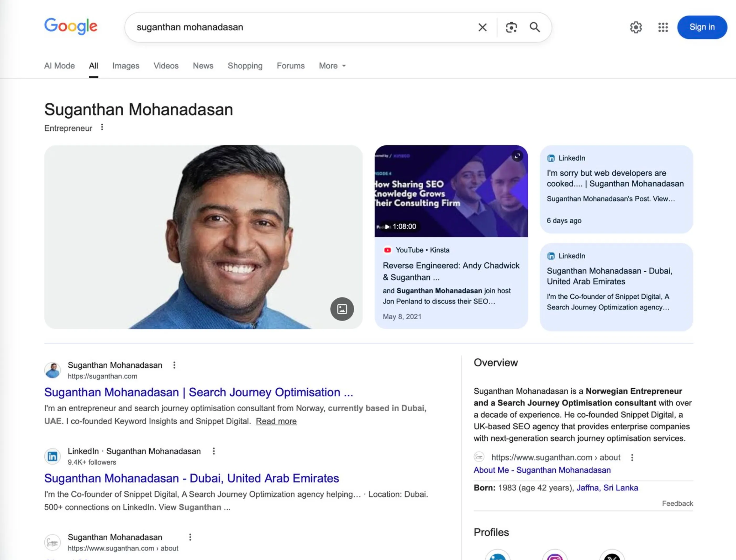This screenshot has height=560, width=736.
Task: Expand the Kinsta video thumbnail icon
Action: [x=517, y=156]
